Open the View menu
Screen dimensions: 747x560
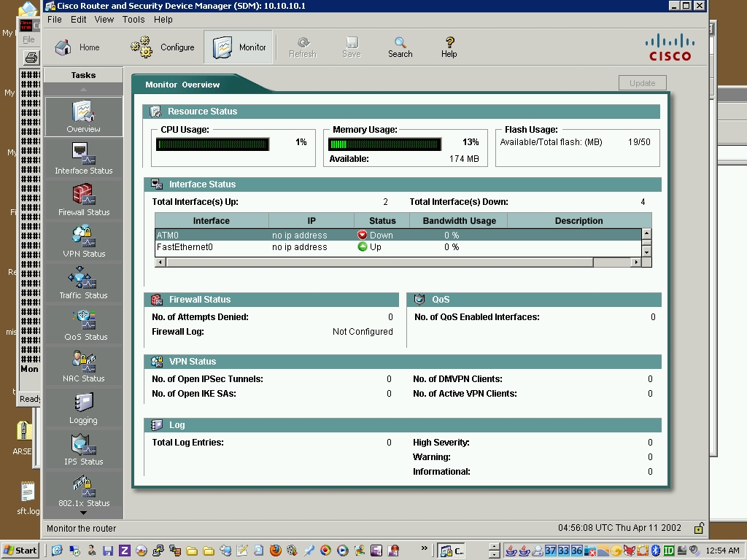click(x=104, y=20)
